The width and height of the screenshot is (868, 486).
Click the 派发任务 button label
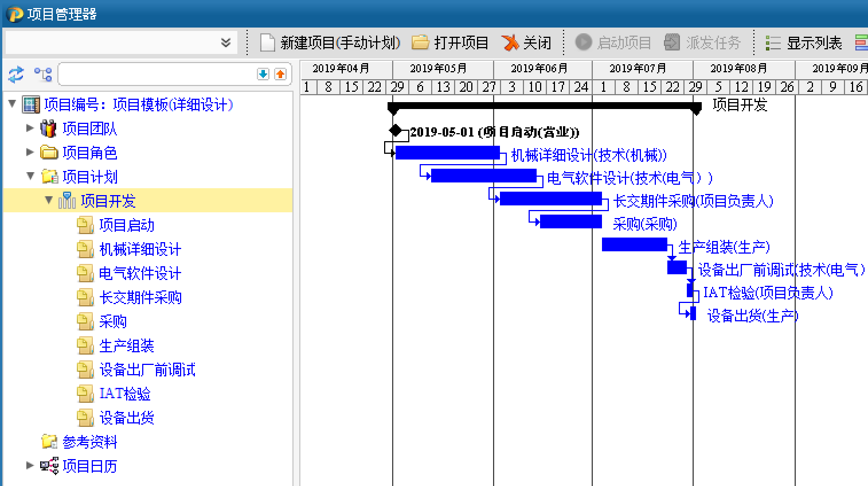[x=714, y=43]
